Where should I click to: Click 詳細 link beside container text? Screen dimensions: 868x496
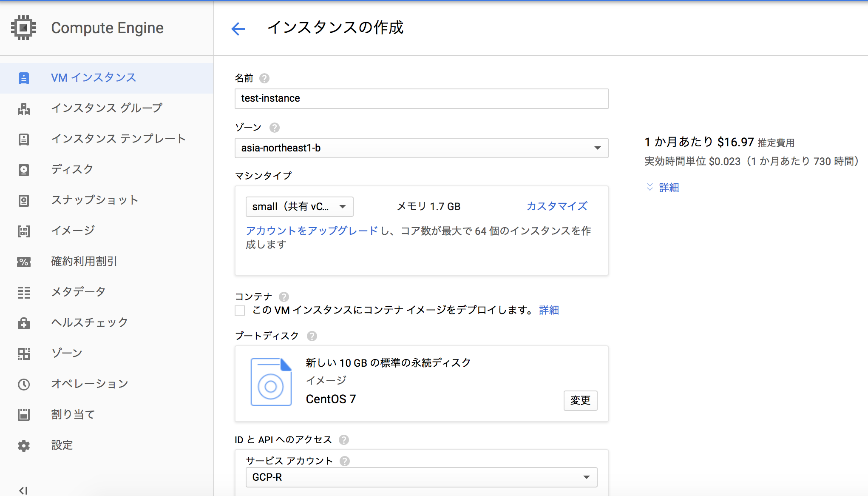tap(549, 310)
